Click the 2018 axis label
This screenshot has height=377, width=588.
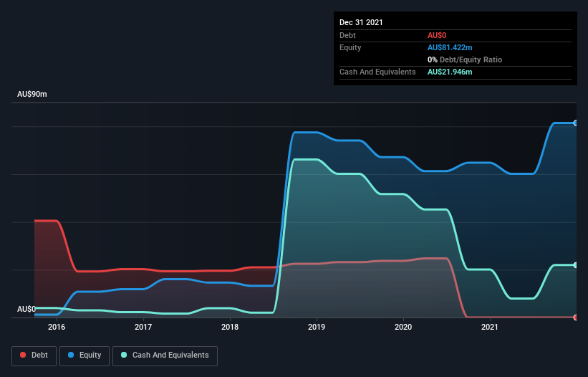(x=230, y=327)
